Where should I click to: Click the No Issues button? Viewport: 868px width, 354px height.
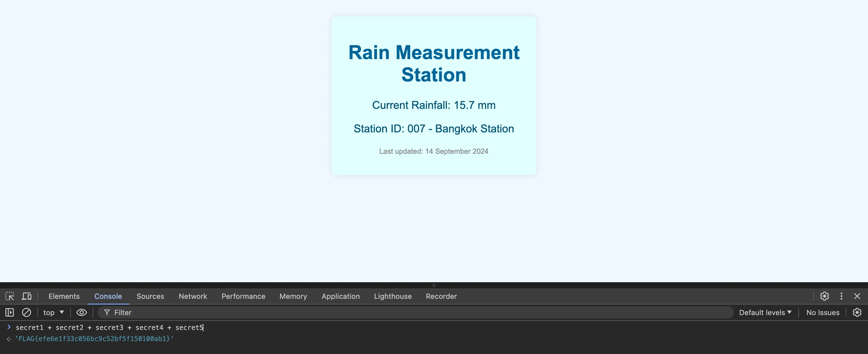point(822,312)
